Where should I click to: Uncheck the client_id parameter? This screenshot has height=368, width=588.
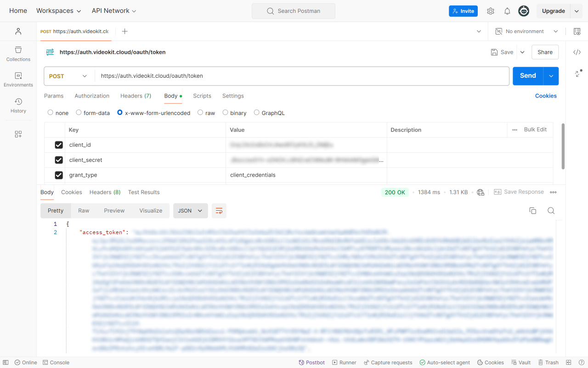click(x=59, y=145)
